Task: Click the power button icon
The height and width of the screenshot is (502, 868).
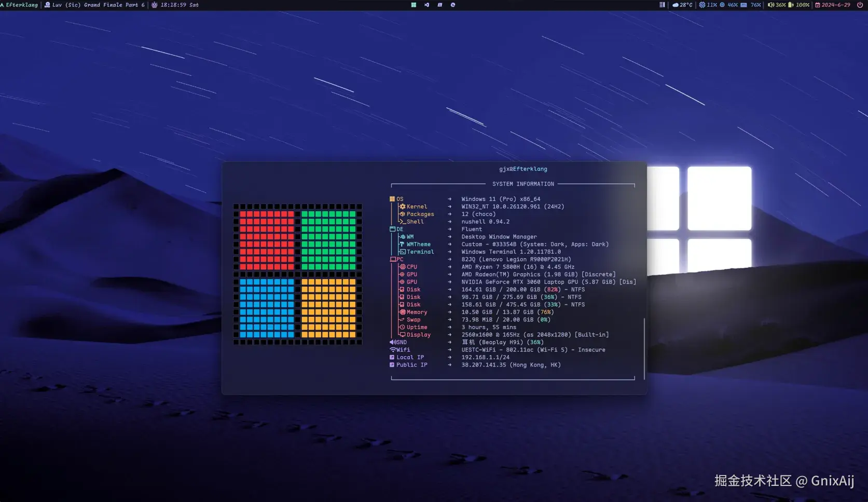Action: tap(860, 5)
